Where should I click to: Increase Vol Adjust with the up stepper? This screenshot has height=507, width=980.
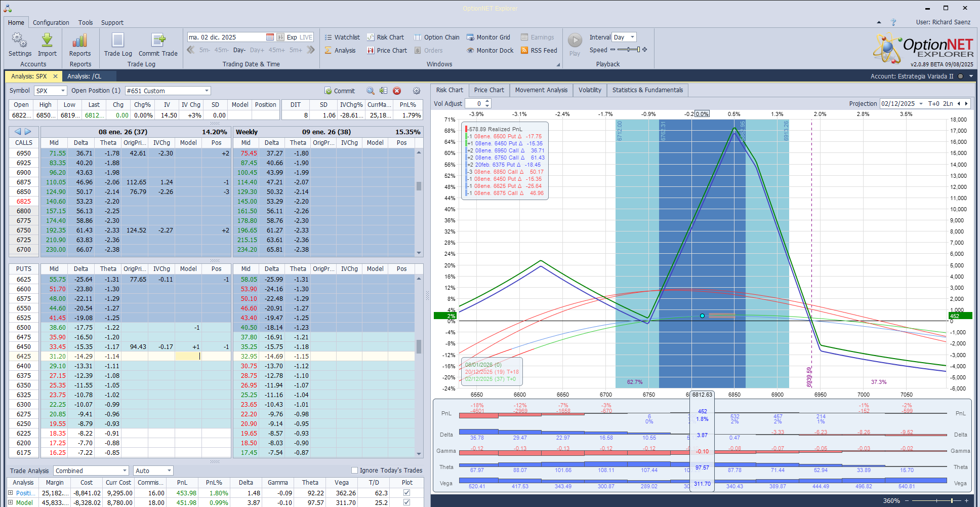coord(487,101)
